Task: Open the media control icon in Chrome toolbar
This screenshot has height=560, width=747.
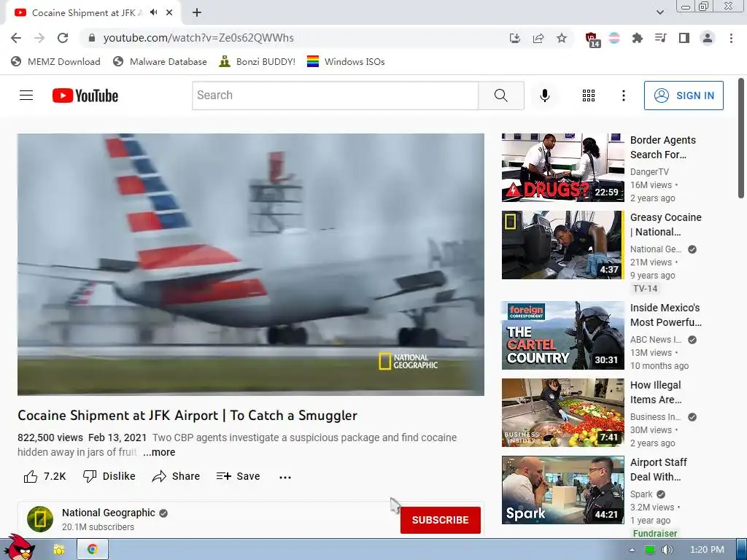Action: click(x=661, y=38)
